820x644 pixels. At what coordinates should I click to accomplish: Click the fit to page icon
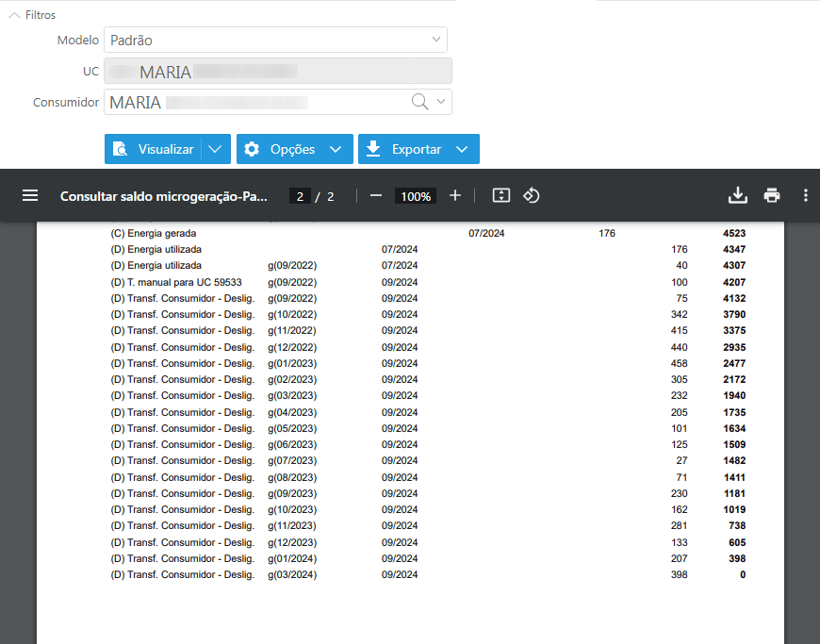point(501,195)
